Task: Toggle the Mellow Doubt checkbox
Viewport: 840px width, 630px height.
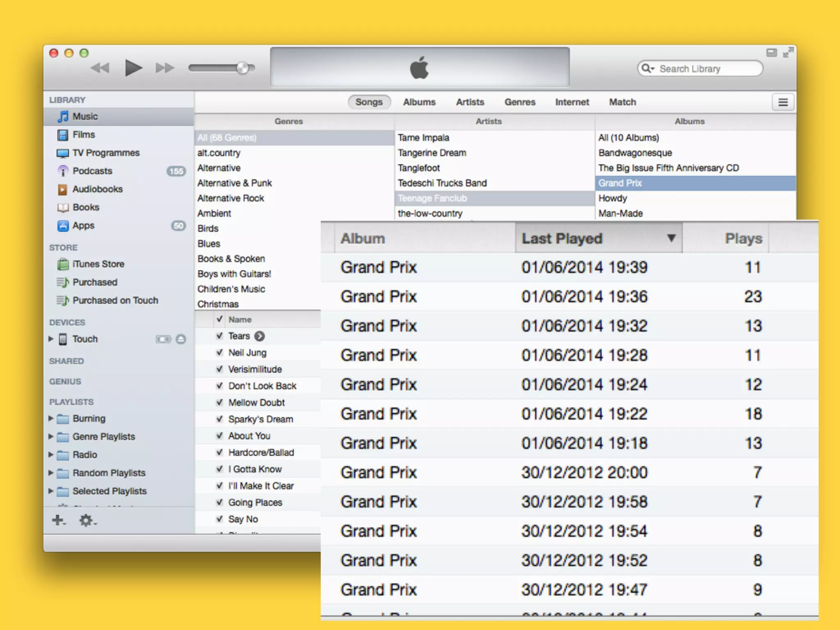Action: pos(220,402)
